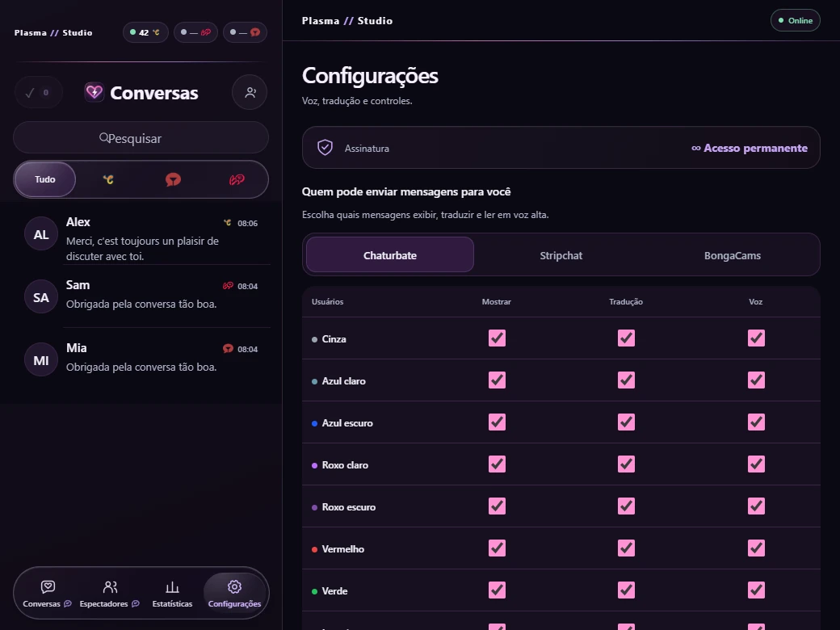Click the shield icon next to Assinatura
Screen dimensions: 840x630
click(x=325, y=147)
